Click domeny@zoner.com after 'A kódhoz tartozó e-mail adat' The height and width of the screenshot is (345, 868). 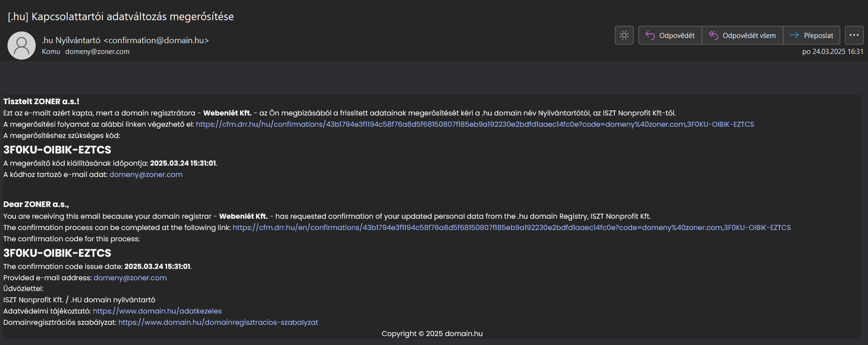click(146, 175)
